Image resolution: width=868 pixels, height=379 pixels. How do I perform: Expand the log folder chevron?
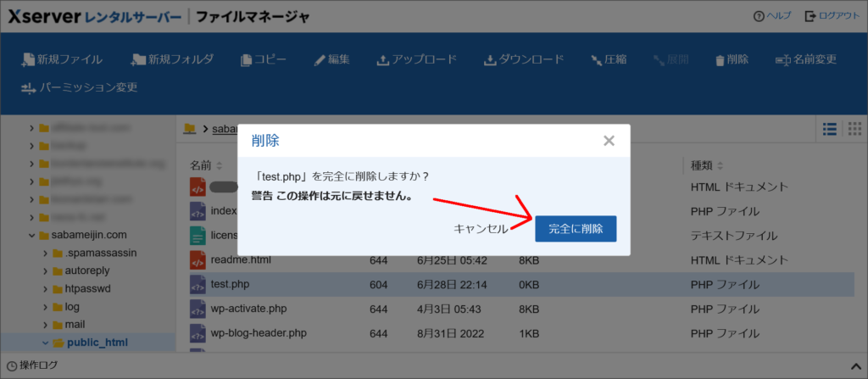tap(46, 306)
